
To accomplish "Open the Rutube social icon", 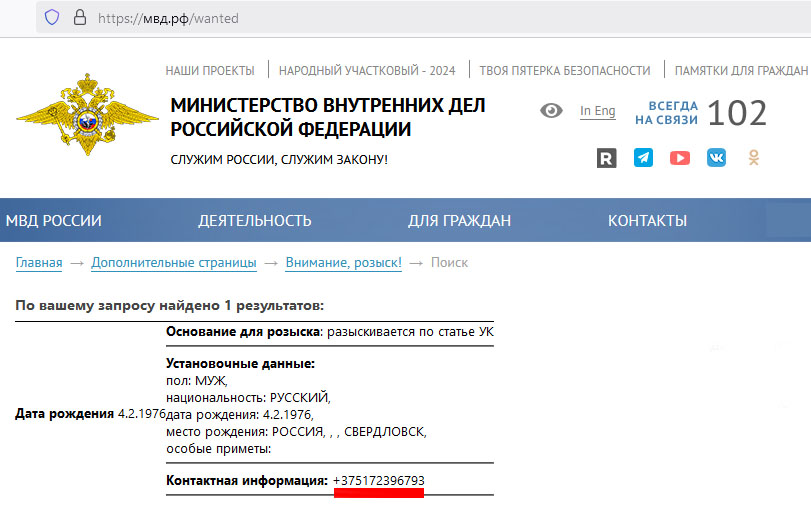I will 606,158.
